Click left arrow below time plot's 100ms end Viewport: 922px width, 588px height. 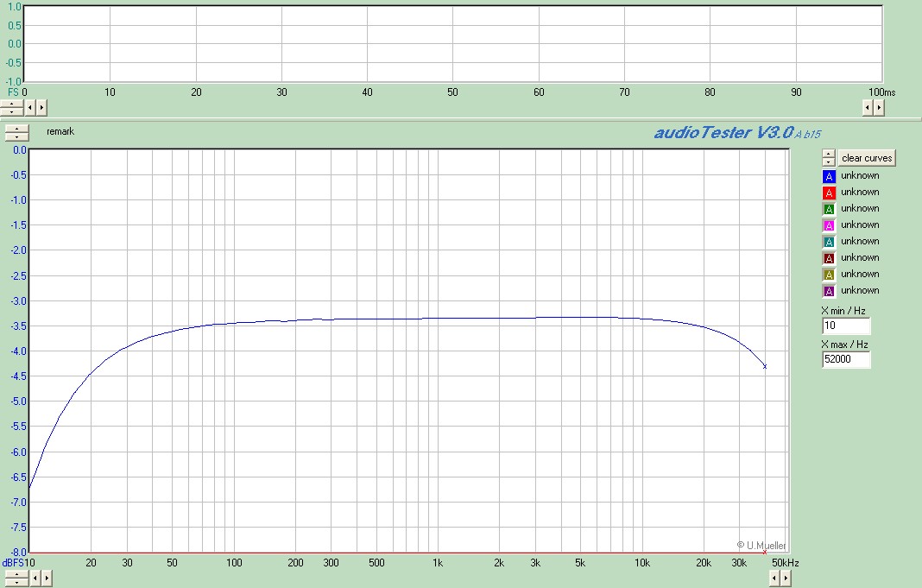pos(868,108)
